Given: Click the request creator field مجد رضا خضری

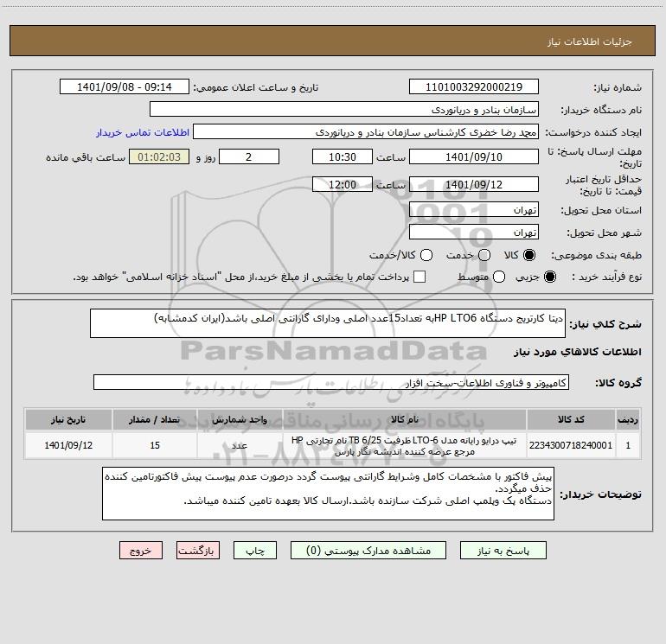Looking at the screenshot, I should [366, 132].
